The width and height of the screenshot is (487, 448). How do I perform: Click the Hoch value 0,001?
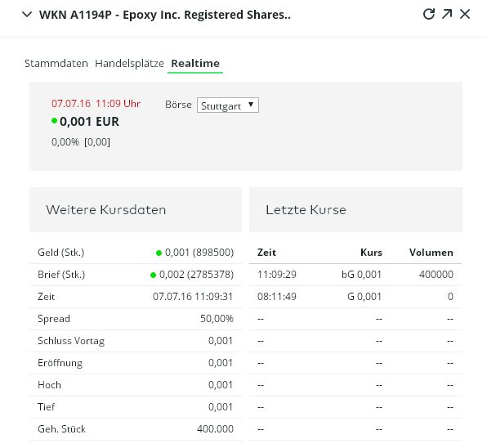221,384
